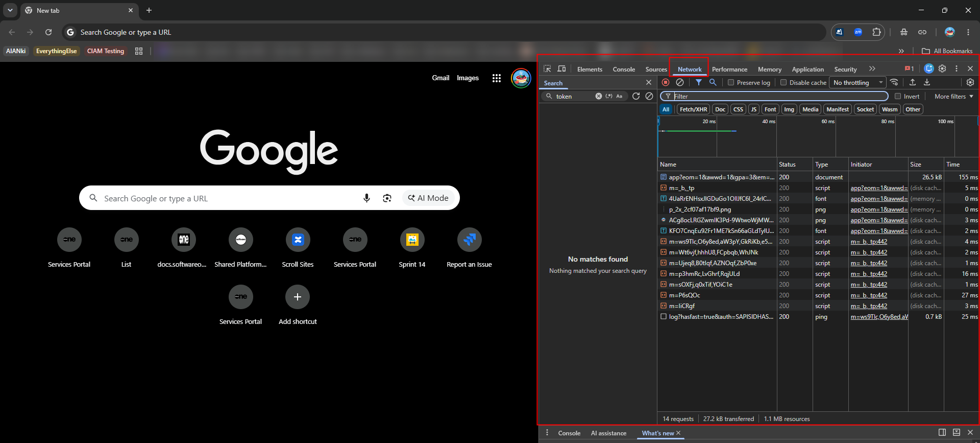This screenshot has height=443, width=980.
Task: Switch to the AI assistance drawer tab
Action: click(x=608, y=433)
